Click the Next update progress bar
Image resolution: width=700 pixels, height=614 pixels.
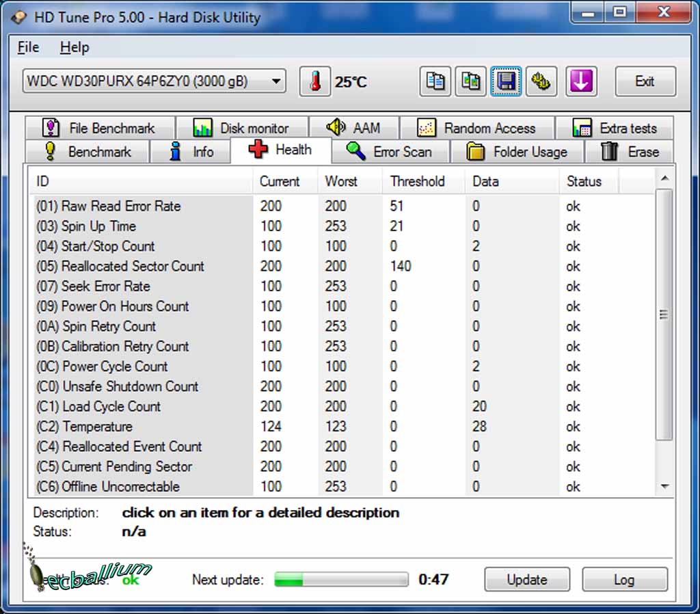pos(341,580)
